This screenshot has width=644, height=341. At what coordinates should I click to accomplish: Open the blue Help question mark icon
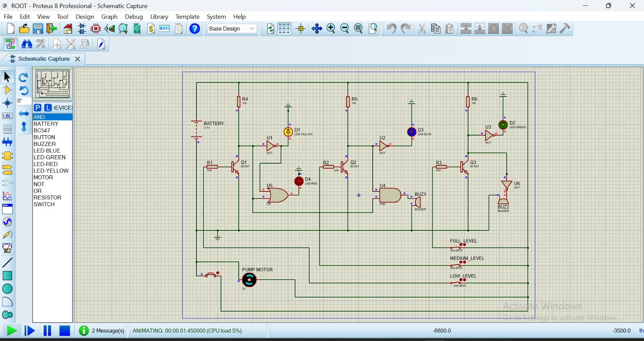(x=195, y=29)
